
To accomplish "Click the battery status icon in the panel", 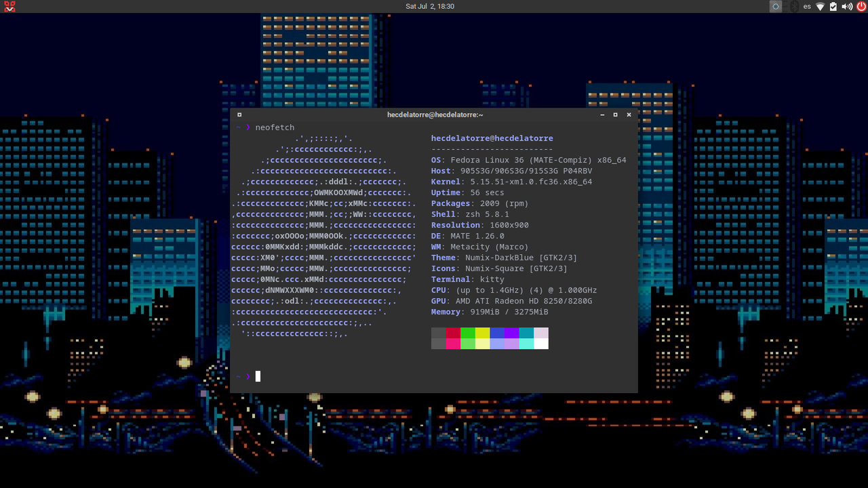I will click(x=833, y=6).
